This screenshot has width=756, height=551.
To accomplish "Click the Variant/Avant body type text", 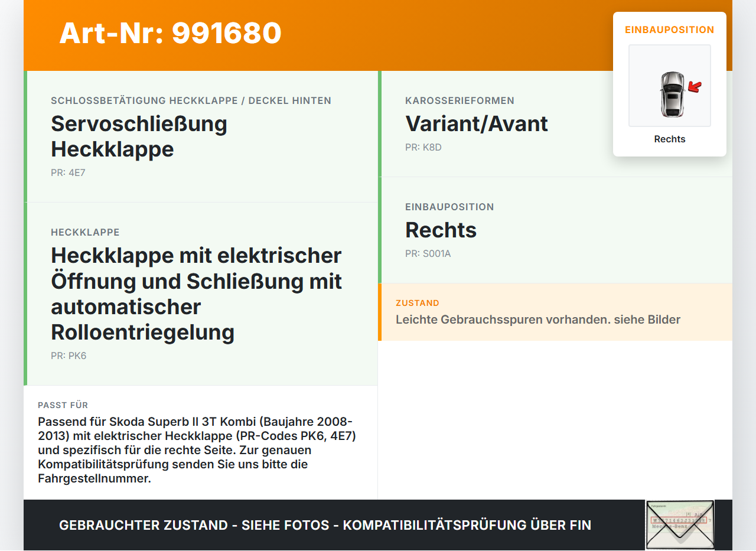I will [477, 124].
